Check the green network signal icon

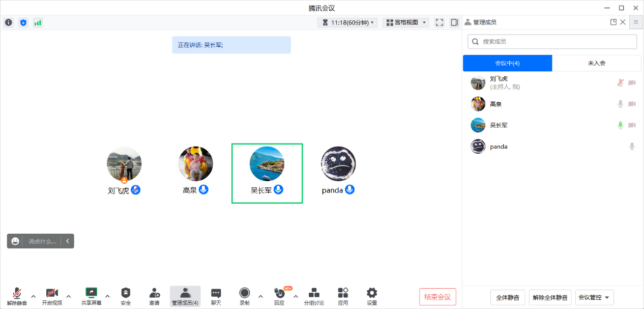click(x=38, y=22)
